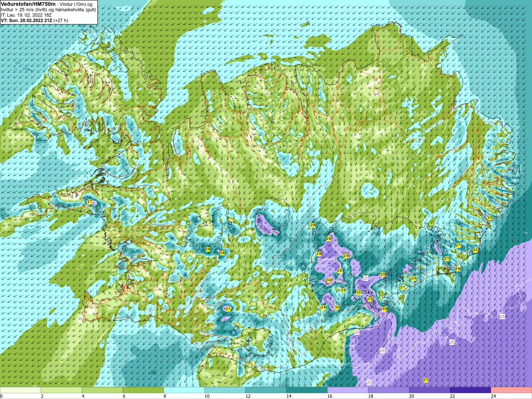Click the 16–18 m/s light purple swatch
Viewport: 532px width, 399px height.
pyautogui.click(x=348, y=390)
